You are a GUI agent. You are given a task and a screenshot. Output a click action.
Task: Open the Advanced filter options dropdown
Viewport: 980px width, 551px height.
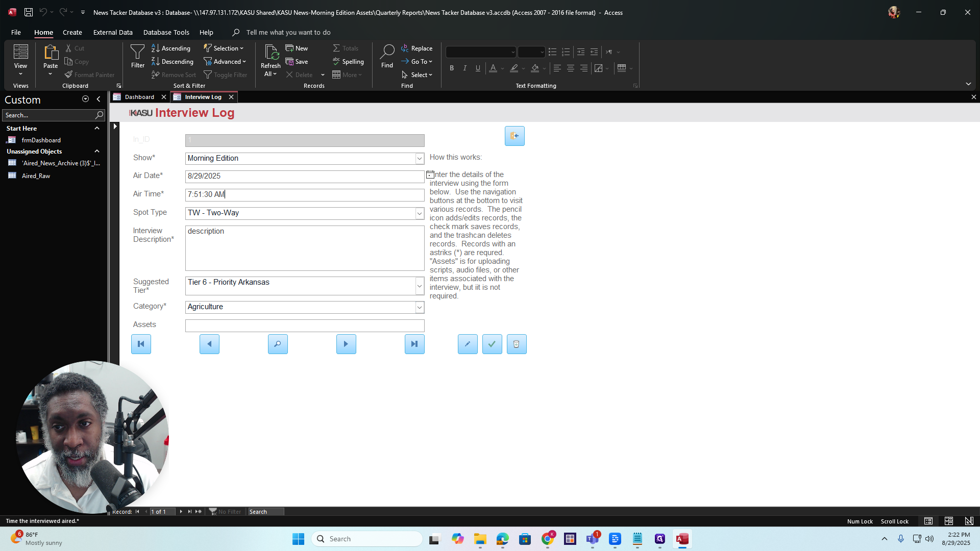(225, 61)
